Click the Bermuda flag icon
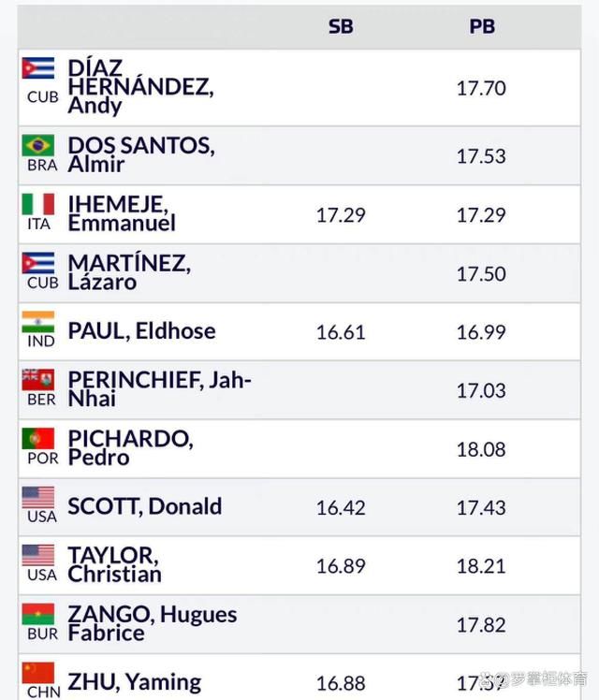 click(38, 379)
